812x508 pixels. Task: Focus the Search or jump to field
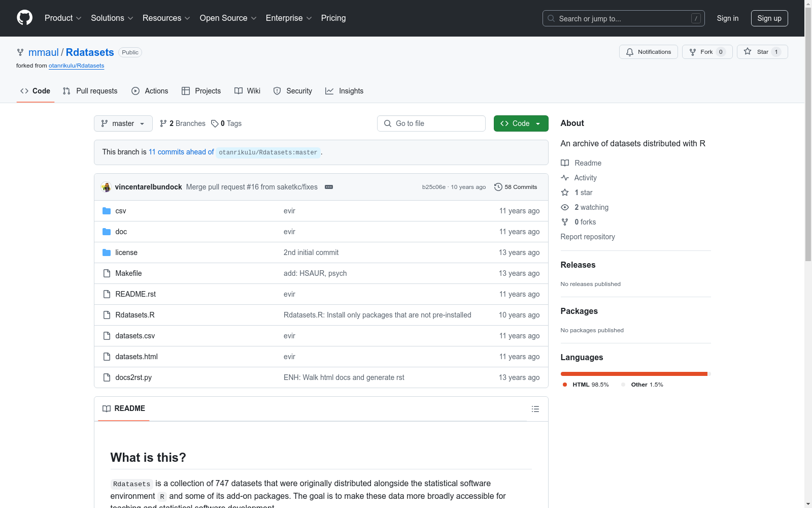(624, 18)
